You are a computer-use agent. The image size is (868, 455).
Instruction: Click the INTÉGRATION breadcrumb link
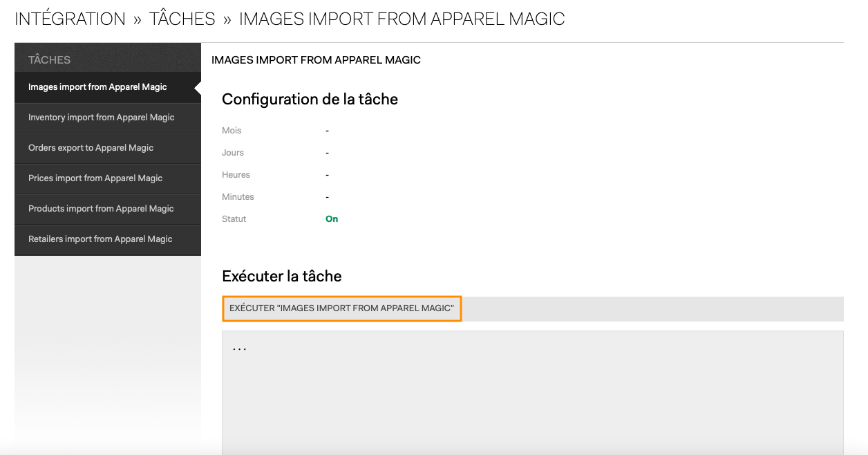70,19
